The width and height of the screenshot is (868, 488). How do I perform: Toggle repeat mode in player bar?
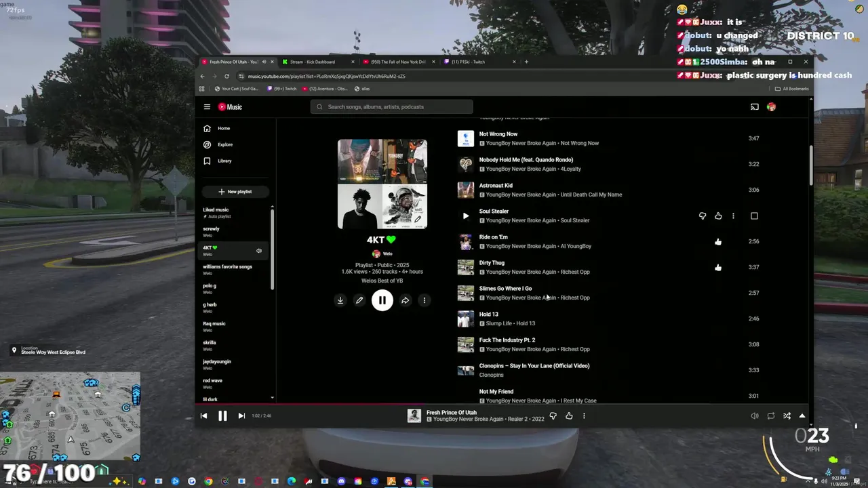[x=770, y=416]
